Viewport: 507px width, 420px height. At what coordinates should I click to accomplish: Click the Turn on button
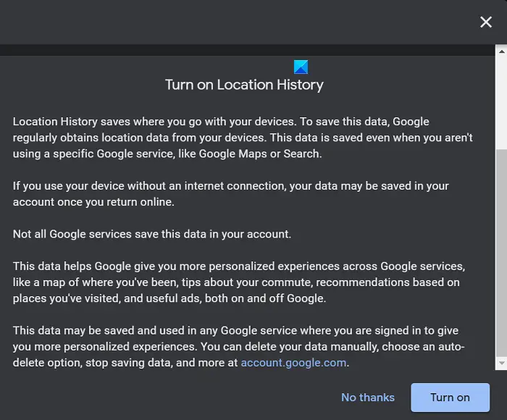(x=450, y=398)
